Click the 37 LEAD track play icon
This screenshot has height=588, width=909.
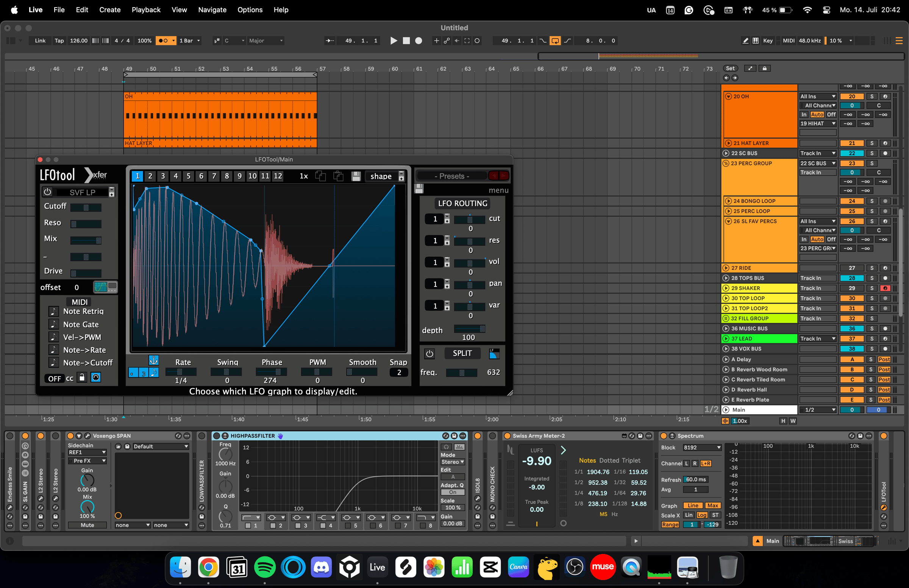pyautogui.click(x=726, y=338)
